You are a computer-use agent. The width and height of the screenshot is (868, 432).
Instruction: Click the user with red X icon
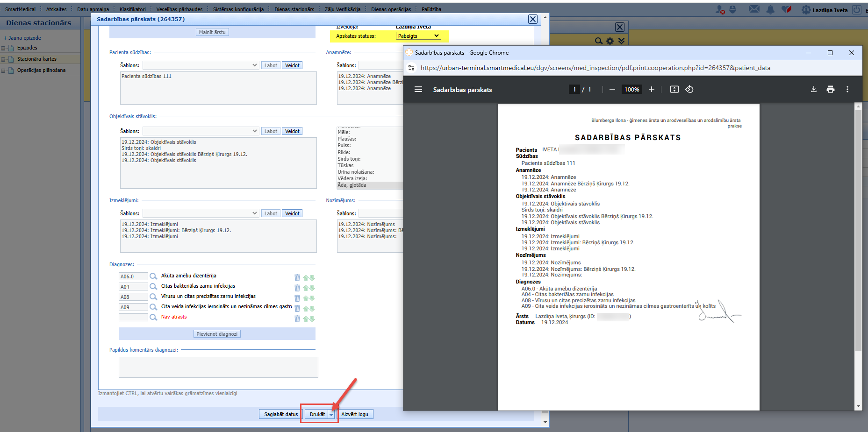pyautogui.click(x=720, y=9)
